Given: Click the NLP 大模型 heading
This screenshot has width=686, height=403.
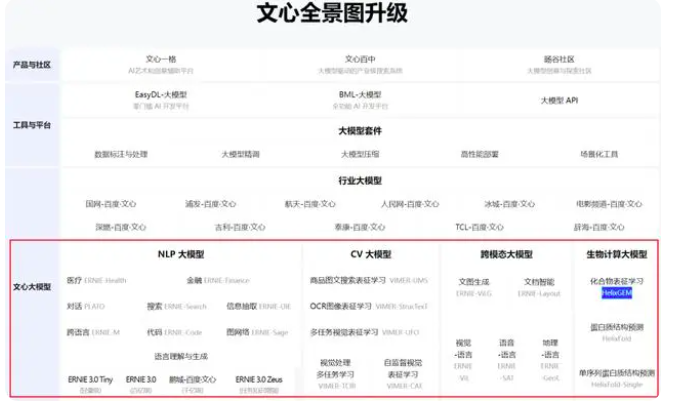Looking at the screenshot, I should coord(181,254).
